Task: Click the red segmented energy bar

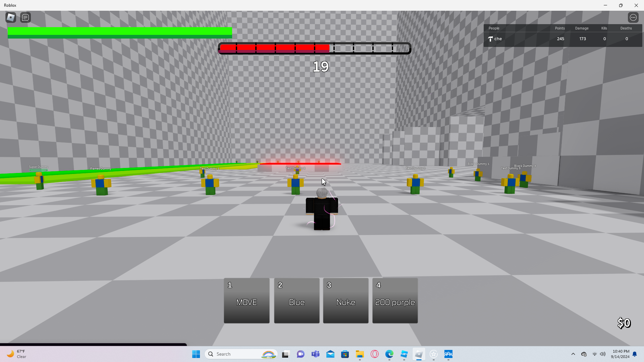Action: 314,48
